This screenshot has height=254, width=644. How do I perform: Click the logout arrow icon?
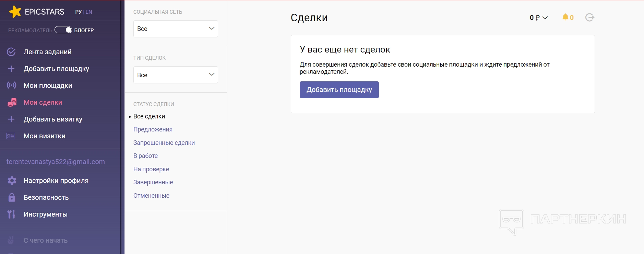tap(589, 17)
